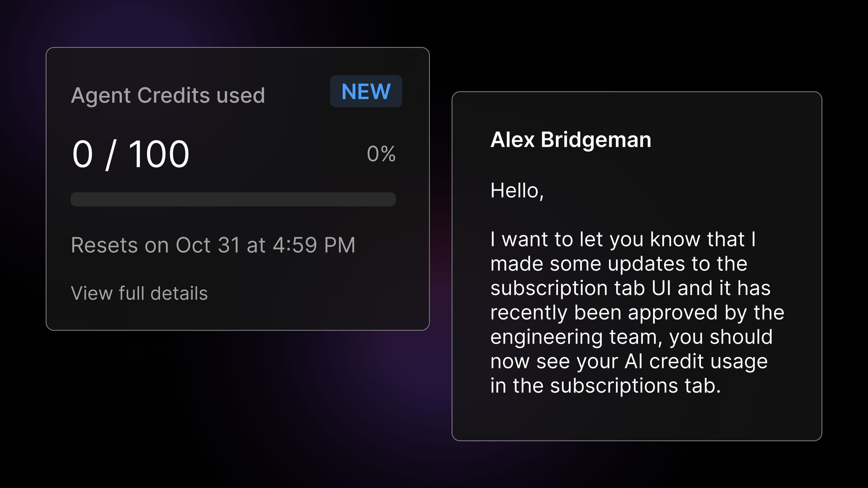Click the Agent Credits usage progress bar
Viewport: 868px width, 488px height.
pyautogui.click(x=233, y=200)
